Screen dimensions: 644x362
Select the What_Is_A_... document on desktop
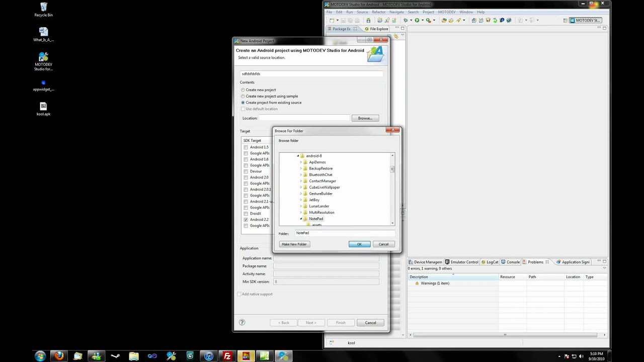[43, 34]
